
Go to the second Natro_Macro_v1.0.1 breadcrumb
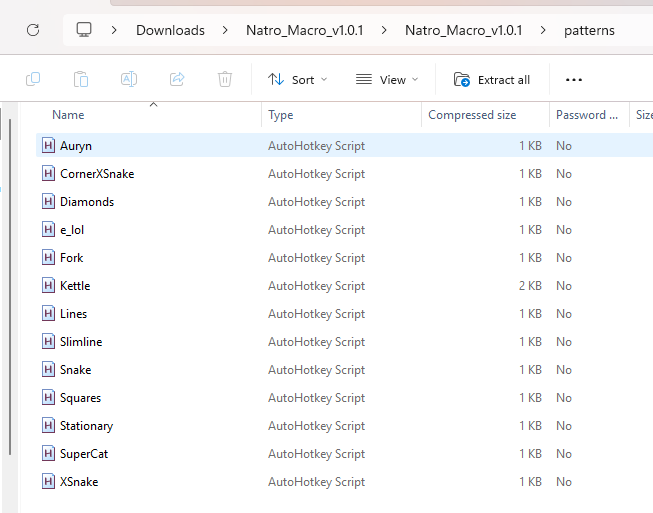pyautogui.click(x=464, y=30)
